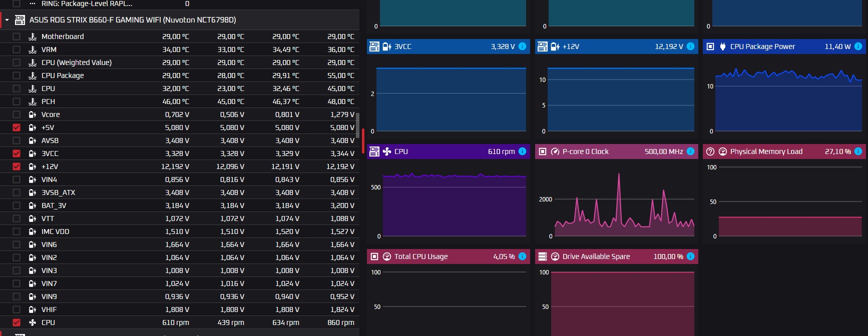Click the ellipsis icon beside RING: Package-Level RAPL

coord(33,3)
